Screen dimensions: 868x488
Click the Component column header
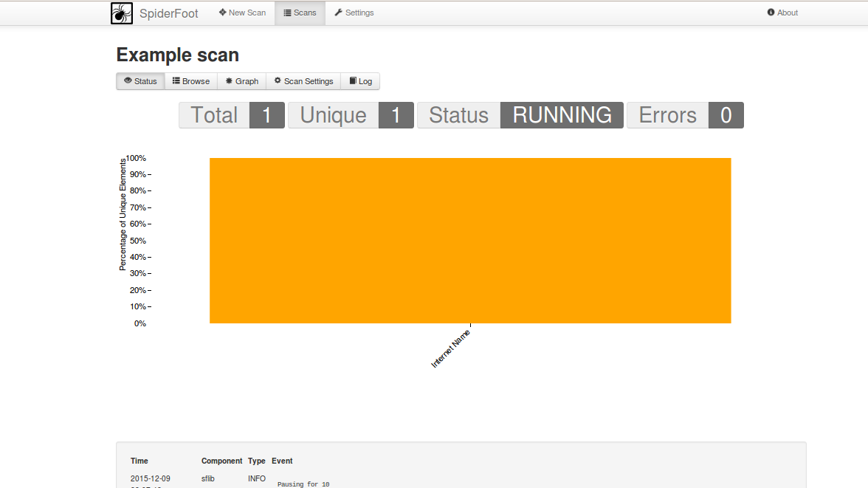pos(221,461)
